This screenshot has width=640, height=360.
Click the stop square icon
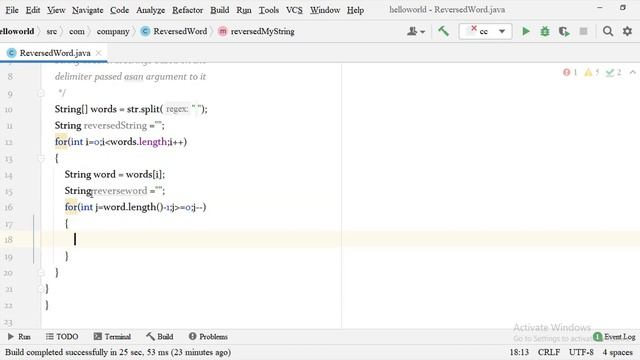583,31
